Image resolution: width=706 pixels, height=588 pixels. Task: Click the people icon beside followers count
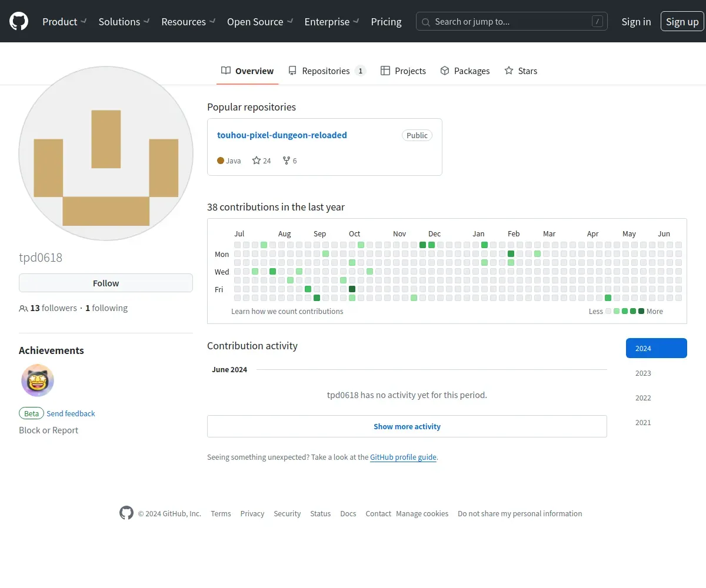[24, 308]
